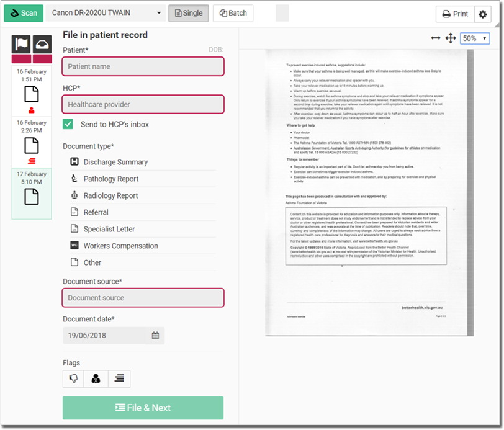Select Specialist Letter document type

click(143, 229)
